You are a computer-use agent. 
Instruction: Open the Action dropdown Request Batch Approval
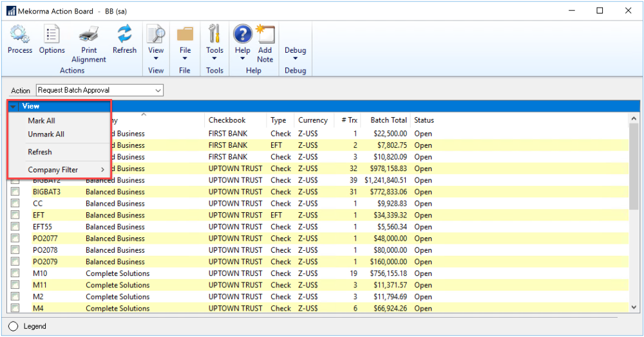point(100,90)
